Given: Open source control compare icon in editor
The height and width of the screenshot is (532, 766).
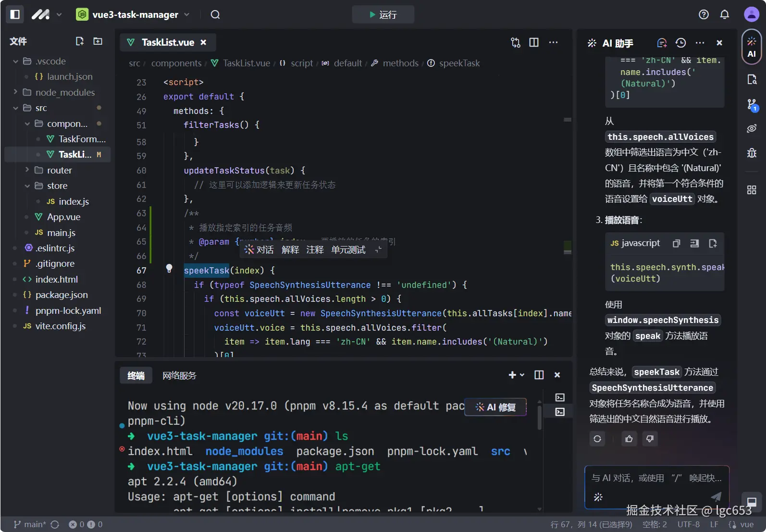Looking at the screenshot, I should pos(516,42).
